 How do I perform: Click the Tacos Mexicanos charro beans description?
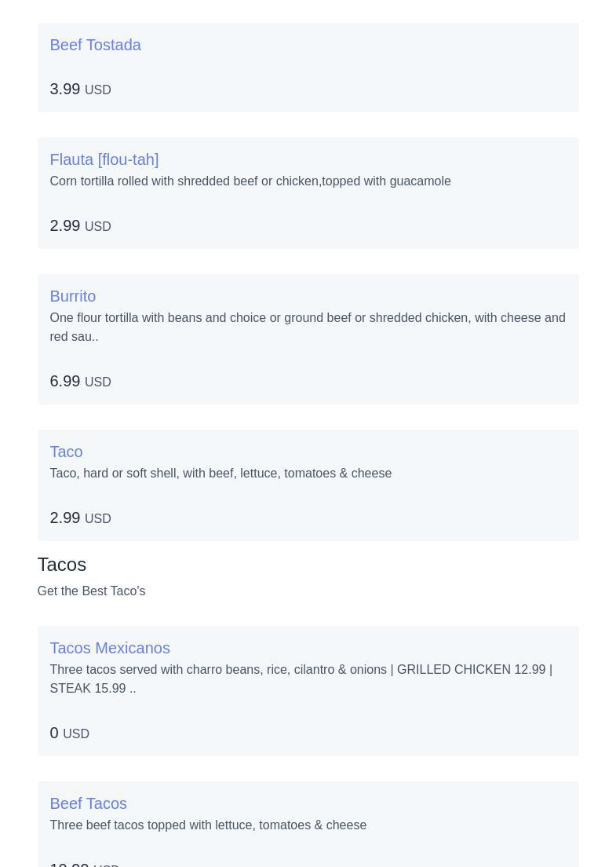click(x=301, y=679)
